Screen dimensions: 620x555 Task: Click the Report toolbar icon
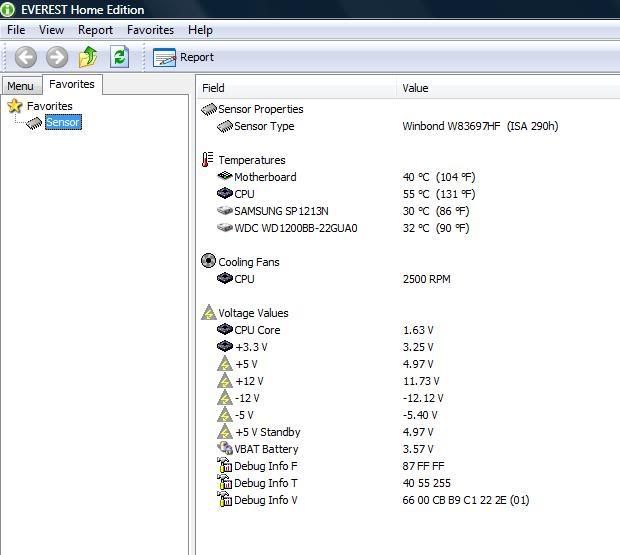[x=164, y=58]
